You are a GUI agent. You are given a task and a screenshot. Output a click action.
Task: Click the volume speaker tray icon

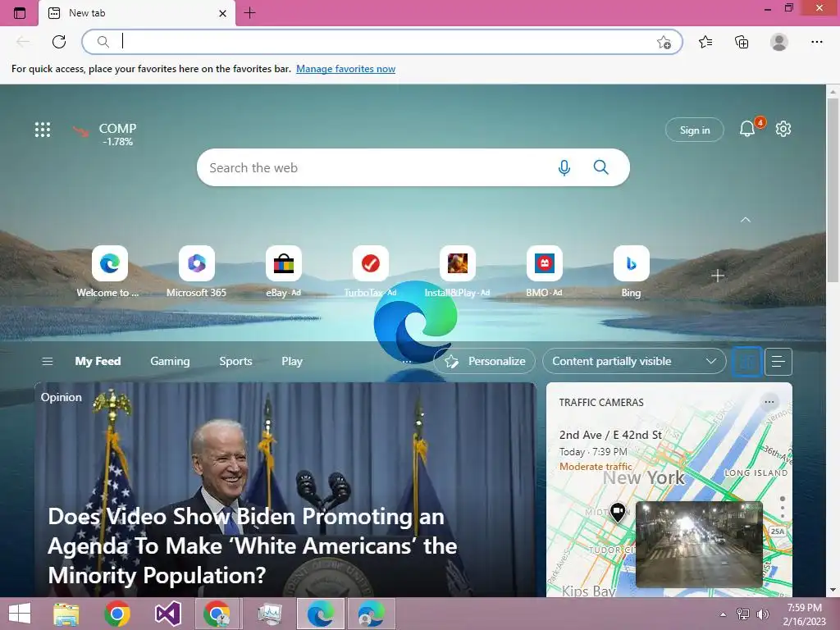click(762, 614)
